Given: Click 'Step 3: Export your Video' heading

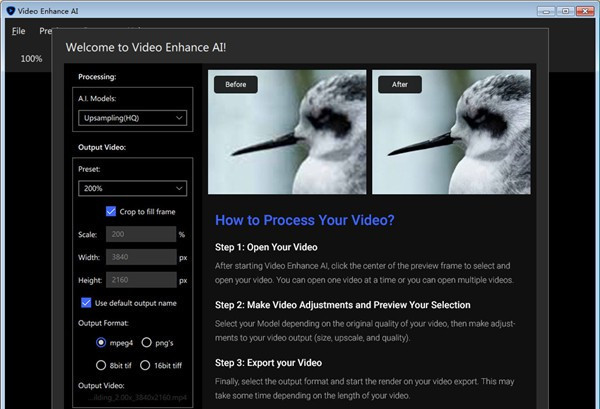Looking at the screenshot, I should (x=268, y=363).
